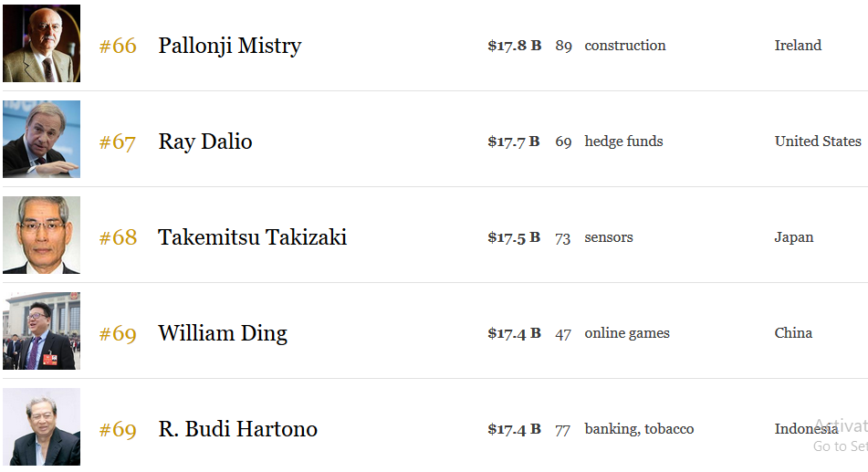868x472 pixels.
Task: Click the Takemitsu Takizaki name
Action: 253,237
